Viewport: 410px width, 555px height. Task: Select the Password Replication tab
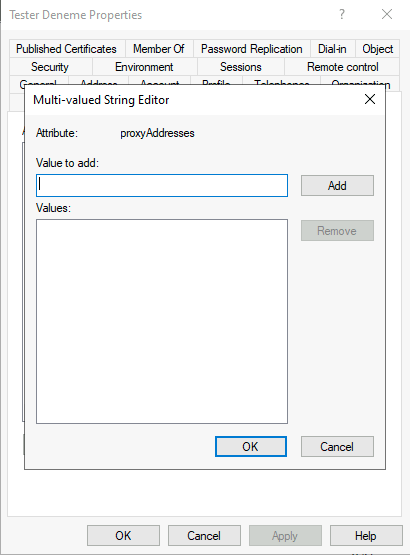(252, 49)
